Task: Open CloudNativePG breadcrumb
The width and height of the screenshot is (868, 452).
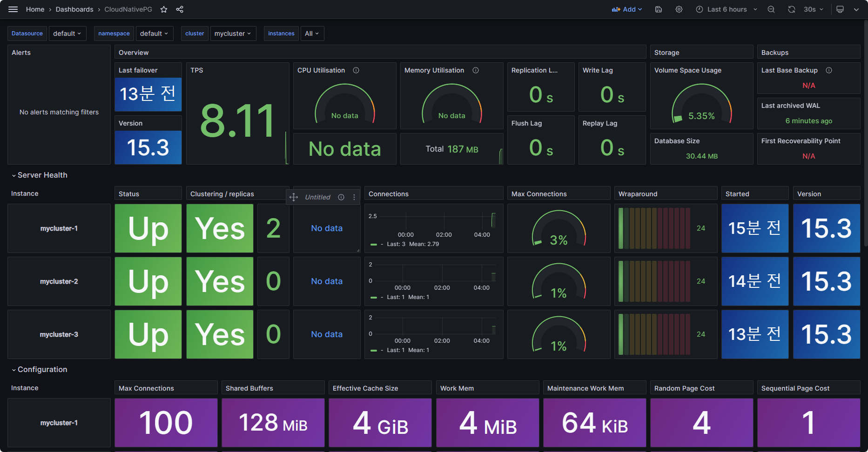Action: click(128, 9)
